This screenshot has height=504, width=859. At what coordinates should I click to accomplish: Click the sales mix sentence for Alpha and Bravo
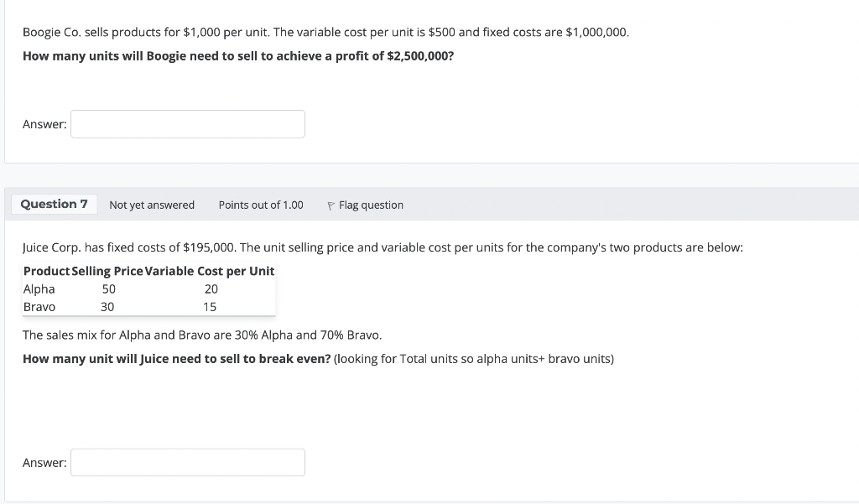(x=202, y=335)
